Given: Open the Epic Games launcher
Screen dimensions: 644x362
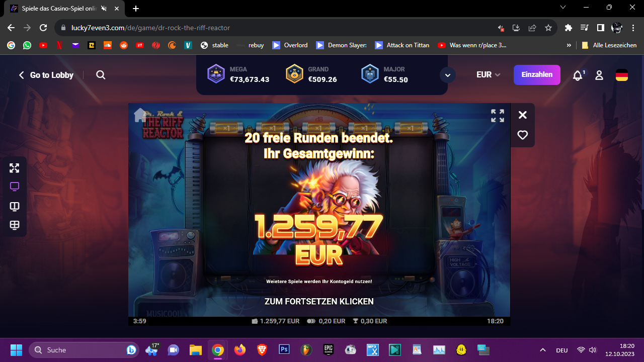Looking at the screenshot, I should (x=329, y=350).
